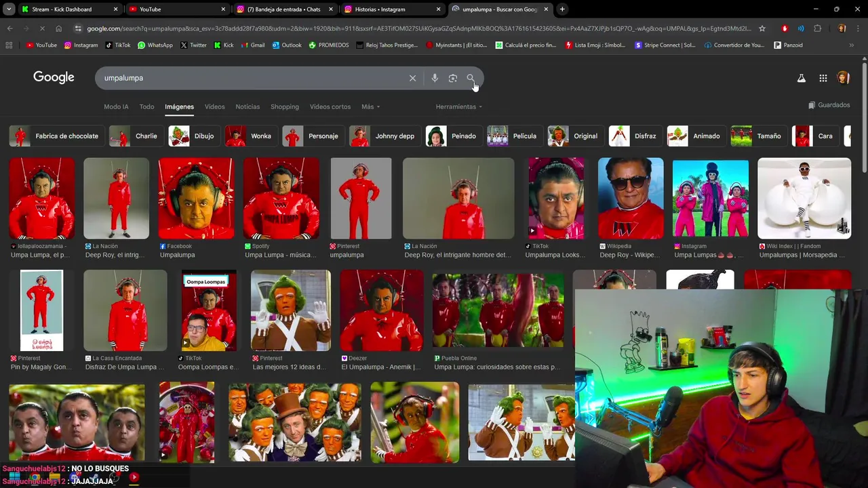This screenshot has height=488, width=868.
Task: Stop loading the page with the X button
Action: coord(42,28)
